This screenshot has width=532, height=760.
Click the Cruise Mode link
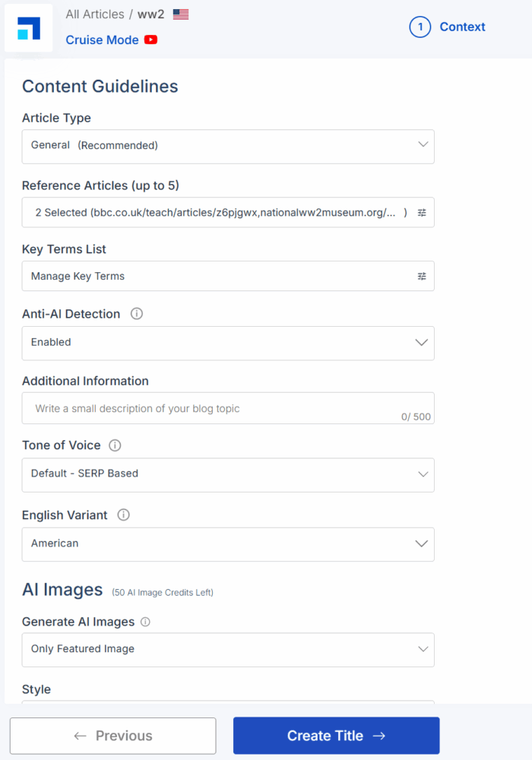pyautogui.click(x=102, y=40)
